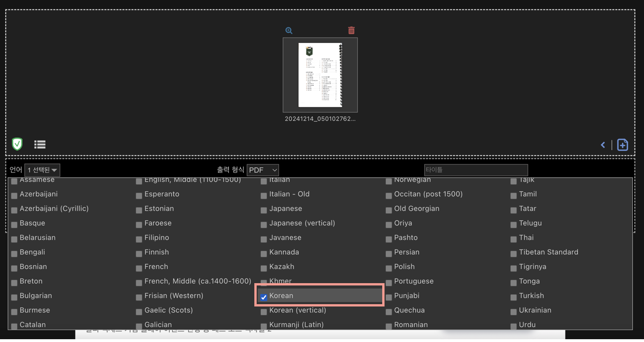Click the Punjabi language label
Screen dimensions: 644x342
tap(407, 295)
